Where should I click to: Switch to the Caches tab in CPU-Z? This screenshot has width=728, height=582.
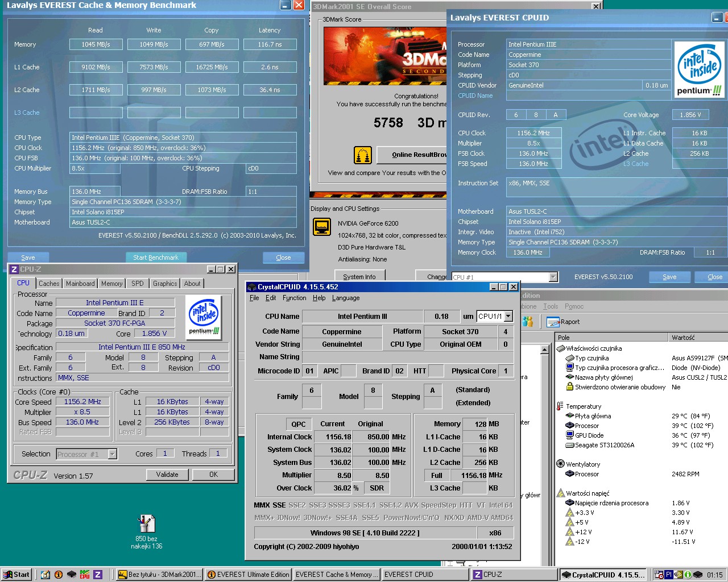49,284
